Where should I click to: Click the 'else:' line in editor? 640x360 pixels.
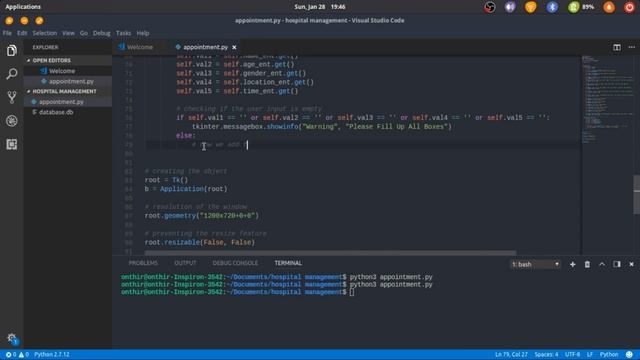pos(186,136)
